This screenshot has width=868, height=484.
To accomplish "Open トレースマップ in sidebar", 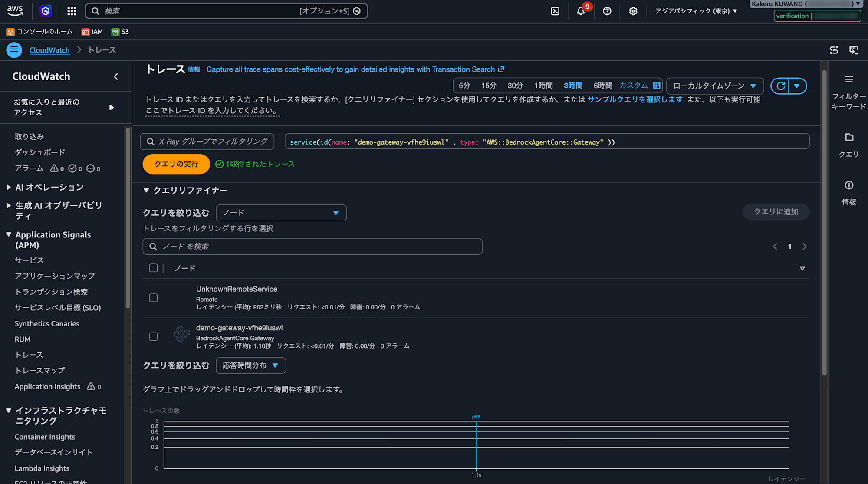I will pos(40,370).
